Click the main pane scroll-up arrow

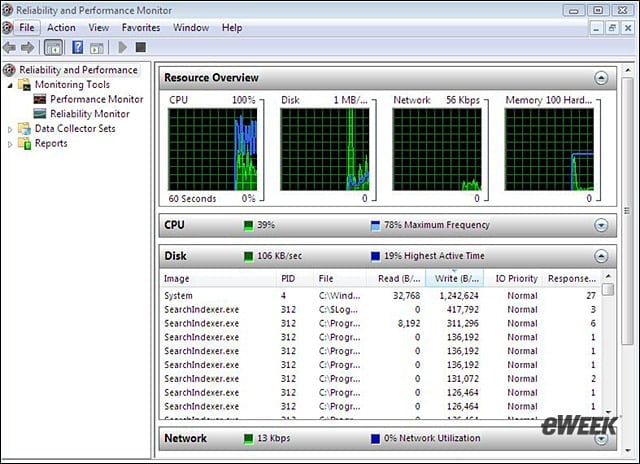[x=628, y=70]
